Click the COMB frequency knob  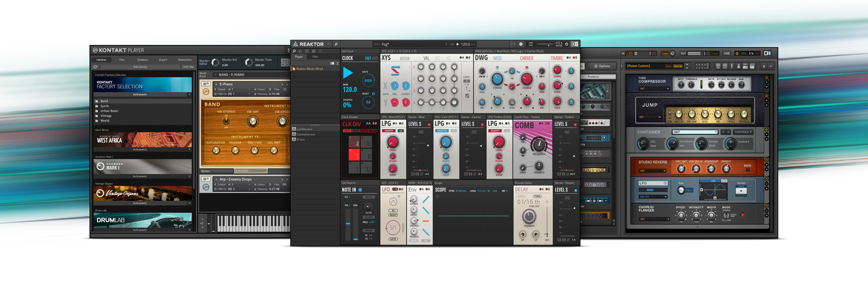pos(538,144)
